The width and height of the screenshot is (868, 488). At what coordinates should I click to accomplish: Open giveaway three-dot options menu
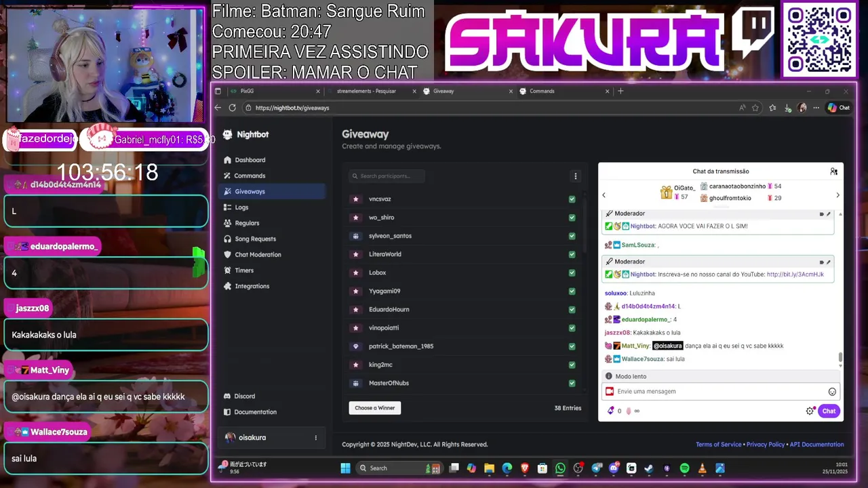[x=576, y=176]
